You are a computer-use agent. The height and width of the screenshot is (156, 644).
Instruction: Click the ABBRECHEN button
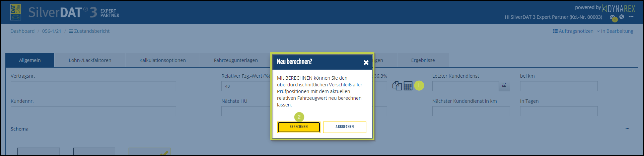344,127
